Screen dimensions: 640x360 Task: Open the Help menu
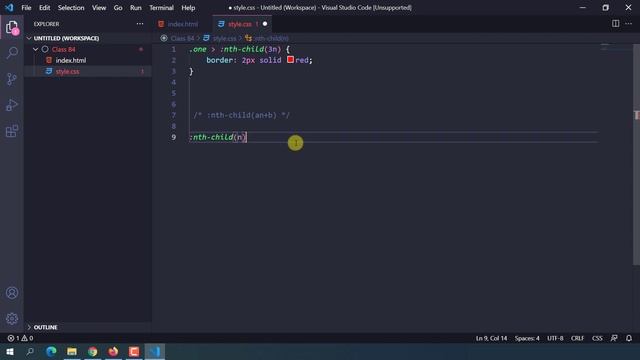[x=188, y=8]
